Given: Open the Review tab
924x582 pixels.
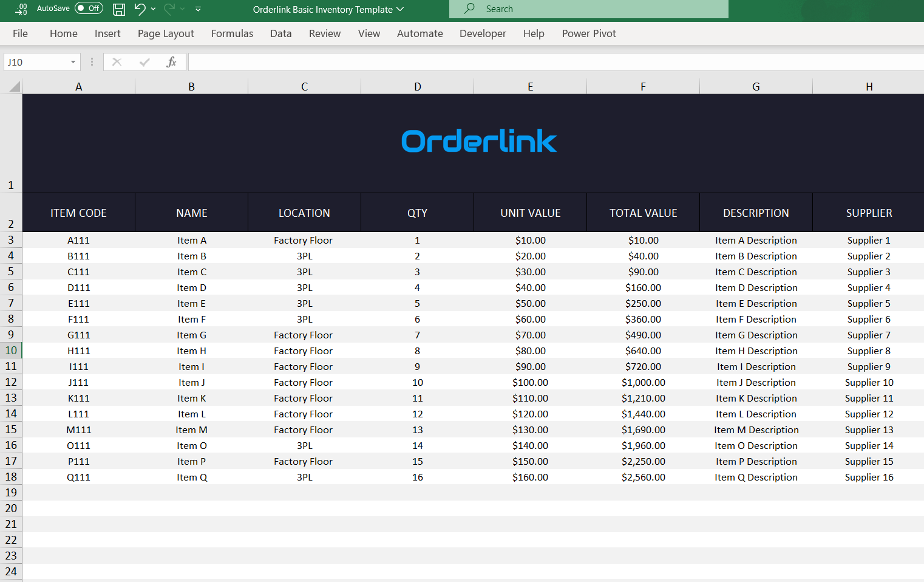Looking at the screenshot, I should click(x=325, y=33).
